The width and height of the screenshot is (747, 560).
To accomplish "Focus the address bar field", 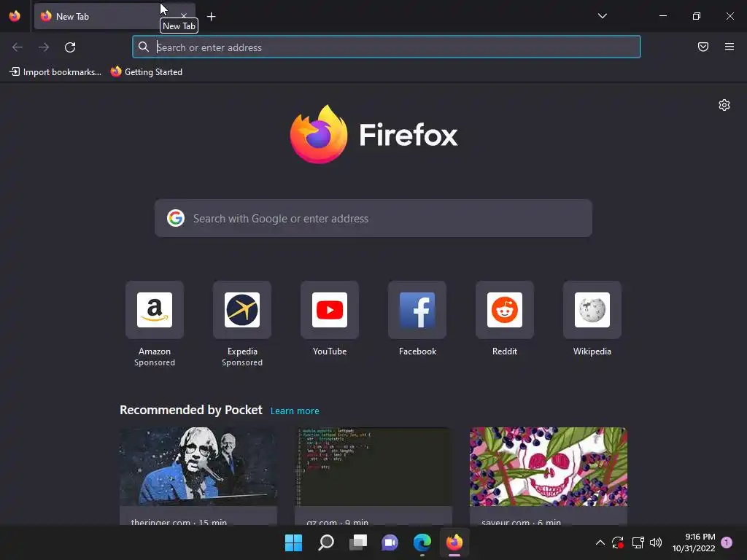I will (x=387, y=47).
